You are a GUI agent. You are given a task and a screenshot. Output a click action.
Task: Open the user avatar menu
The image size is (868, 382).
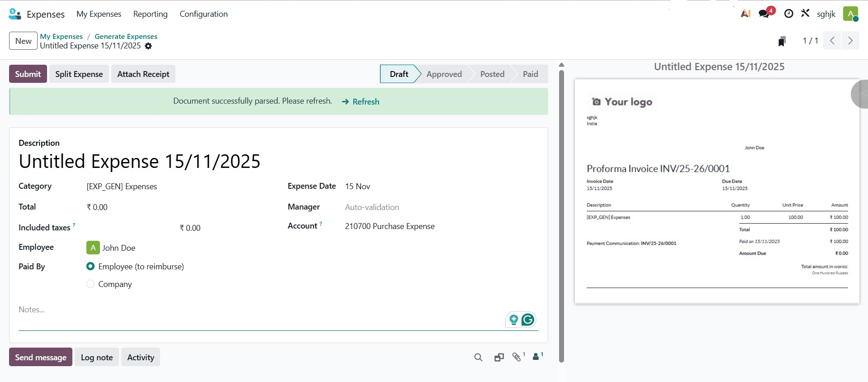click(x=850, y=14)
